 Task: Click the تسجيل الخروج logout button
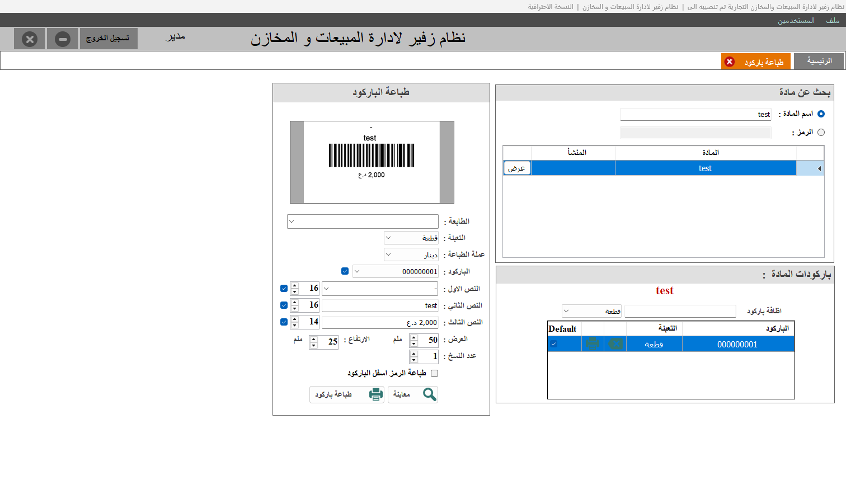coord(109,39)
